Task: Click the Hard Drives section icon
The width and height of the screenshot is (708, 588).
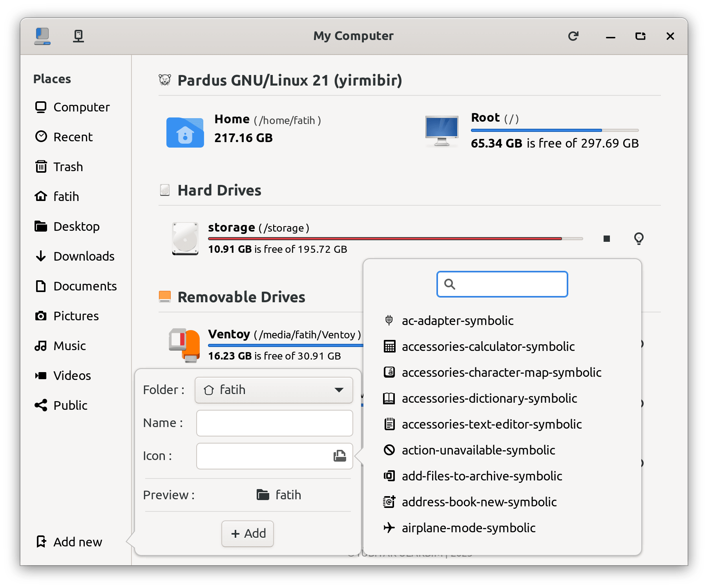Action: point(165,190)
